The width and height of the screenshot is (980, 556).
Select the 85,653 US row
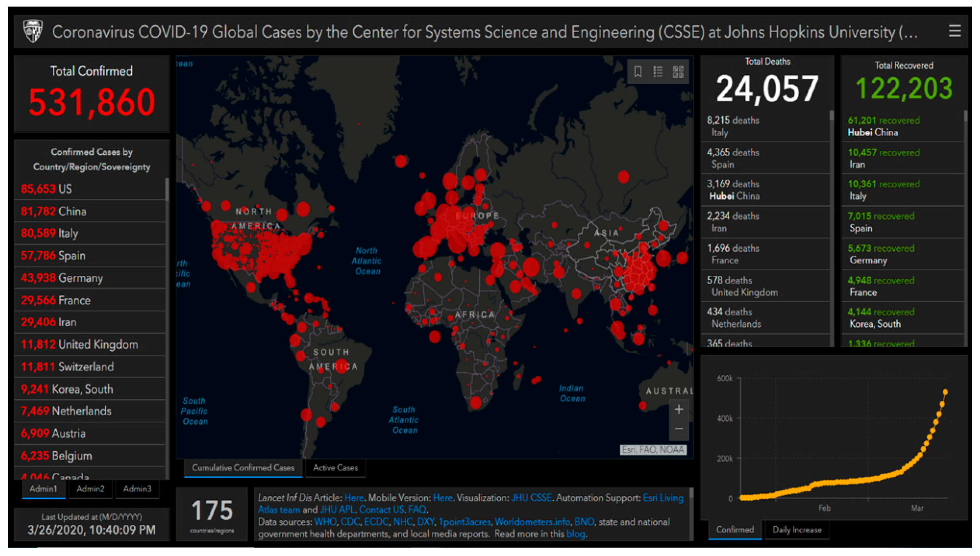90,189
